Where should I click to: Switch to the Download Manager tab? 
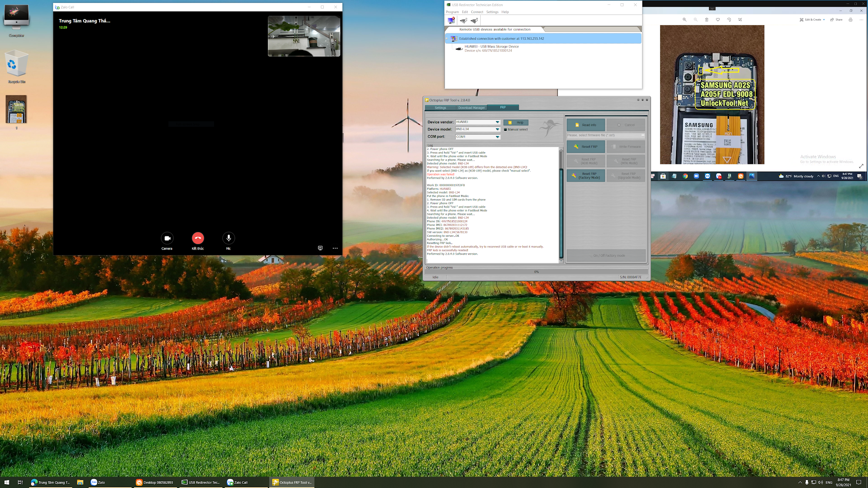[x=471, y=108]
